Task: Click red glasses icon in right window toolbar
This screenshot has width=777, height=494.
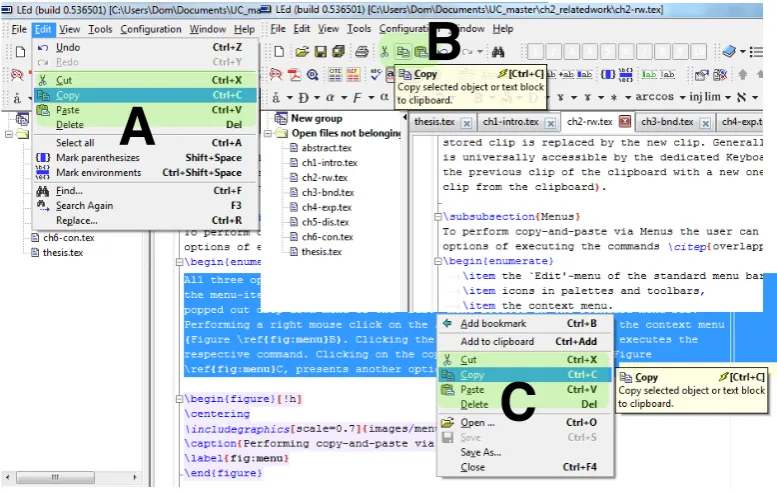Action: click(276, 75)
